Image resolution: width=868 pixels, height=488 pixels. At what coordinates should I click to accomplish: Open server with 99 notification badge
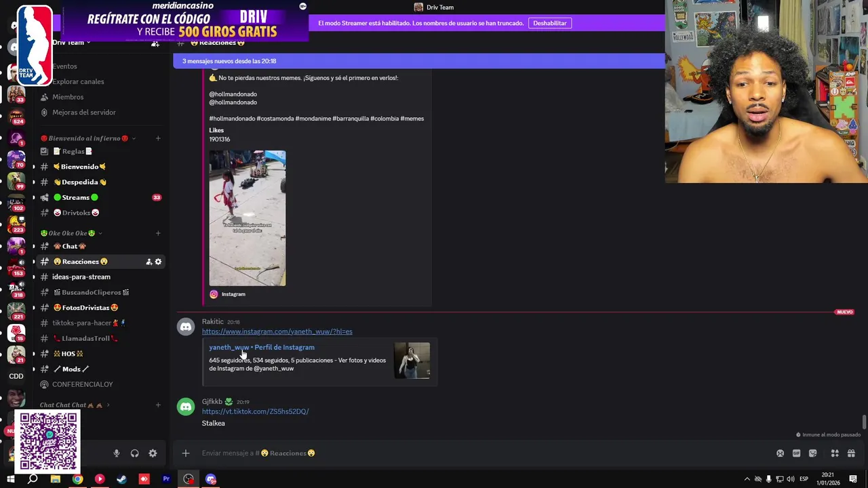point(16,182)
